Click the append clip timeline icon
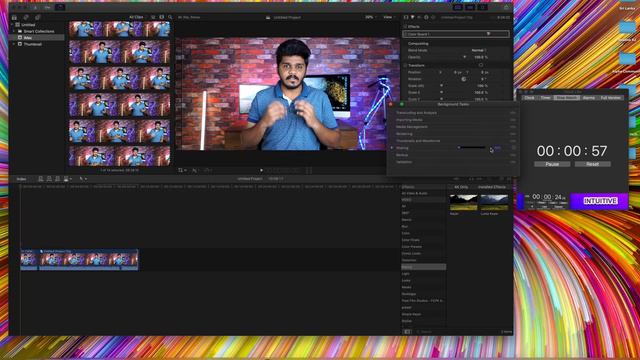 [x=57, y=179]
